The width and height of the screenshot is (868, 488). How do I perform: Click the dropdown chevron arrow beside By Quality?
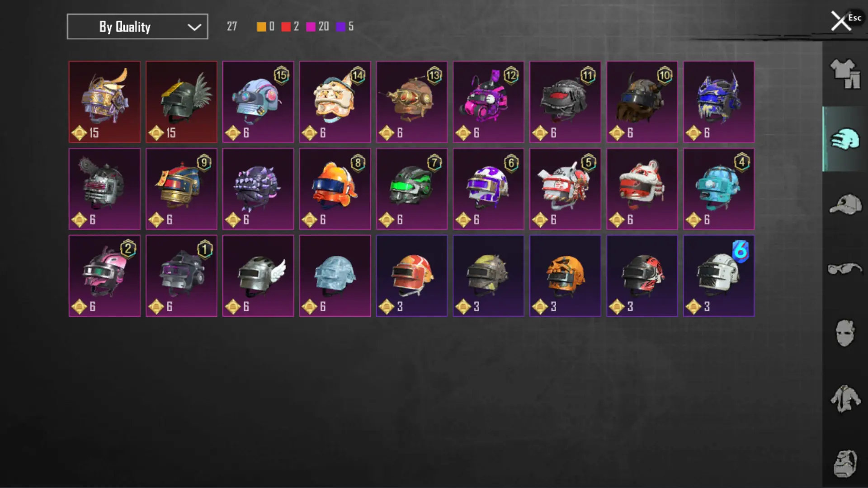(x=194, y=27)
